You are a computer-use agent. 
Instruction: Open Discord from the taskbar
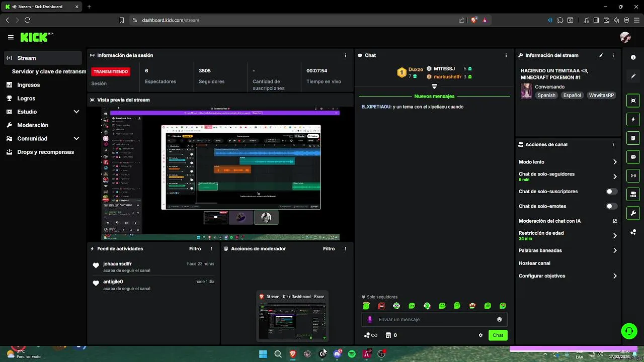(337, 354)
